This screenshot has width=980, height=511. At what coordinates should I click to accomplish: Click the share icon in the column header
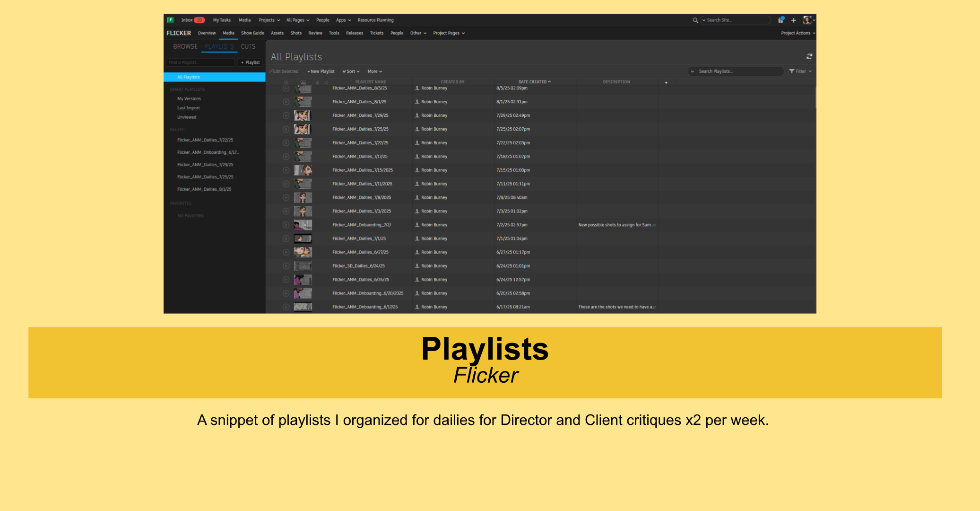[x=326, y=82]
